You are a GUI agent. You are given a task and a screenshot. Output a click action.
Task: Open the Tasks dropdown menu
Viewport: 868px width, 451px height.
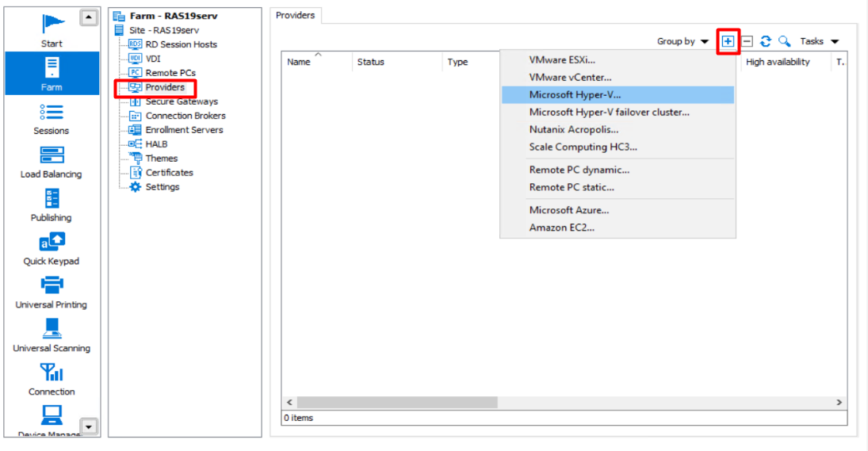coord(819,41)
